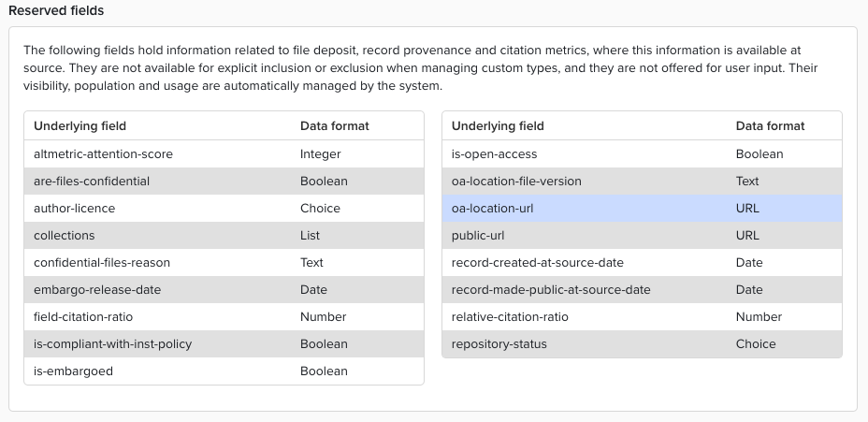Click the are-files-confidential field row
Screen dimensions: 868x422
coord(92,182)
